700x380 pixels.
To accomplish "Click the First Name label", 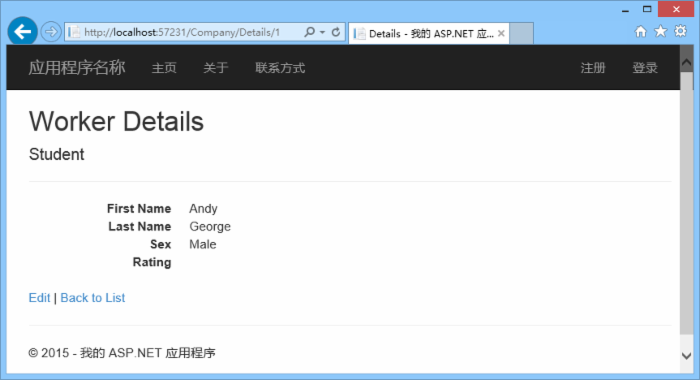I will tap(139, 209).
